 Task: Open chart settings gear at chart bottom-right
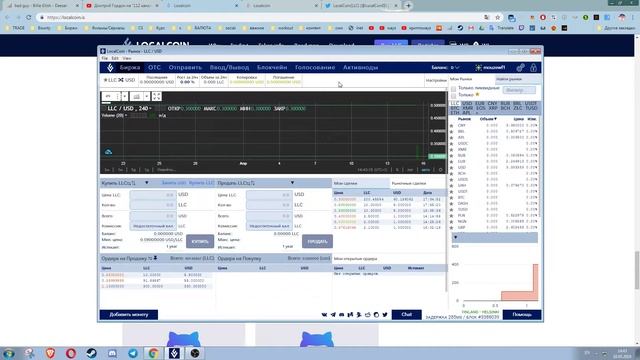(440, 170)
